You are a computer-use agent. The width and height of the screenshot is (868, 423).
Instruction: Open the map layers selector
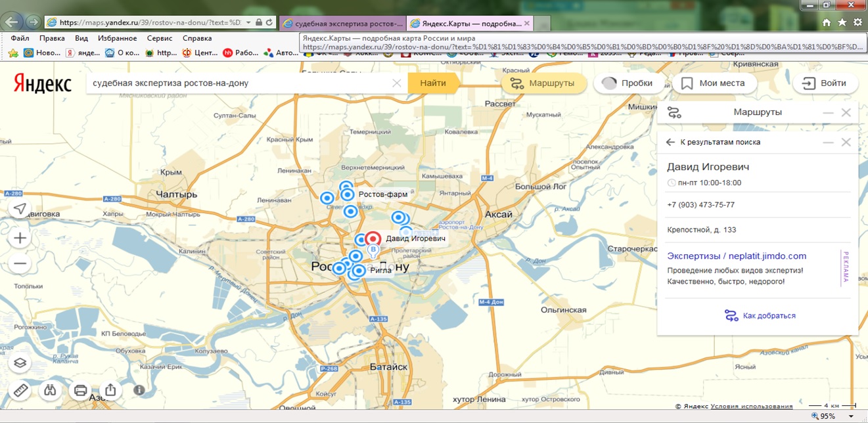20,363
